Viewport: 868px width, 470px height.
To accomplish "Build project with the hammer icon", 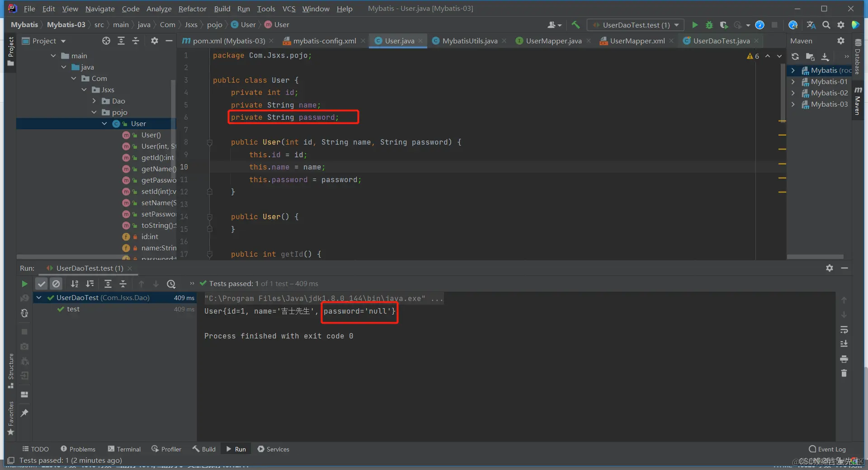I will (x=576, y=25).
